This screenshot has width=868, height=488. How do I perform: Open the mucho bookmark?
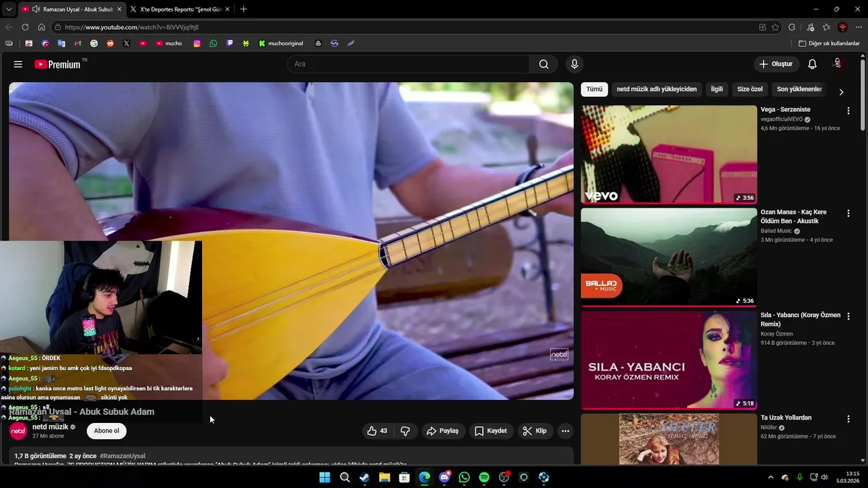169,43
